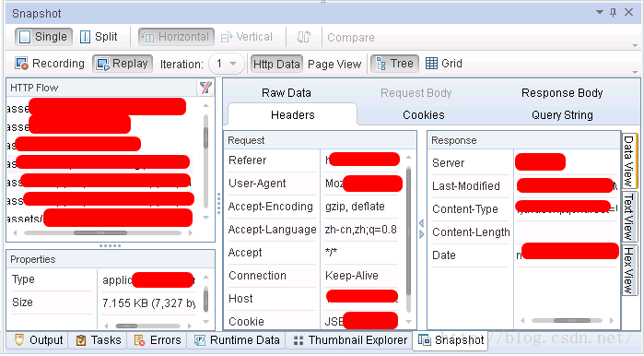Click the User-Agent request header row
644x356 pixels.
313,184
